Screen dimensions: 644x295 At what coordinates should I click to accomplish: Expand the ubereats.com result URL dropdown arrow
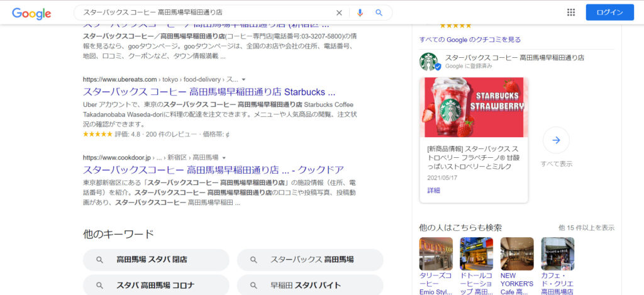point(243,79)
